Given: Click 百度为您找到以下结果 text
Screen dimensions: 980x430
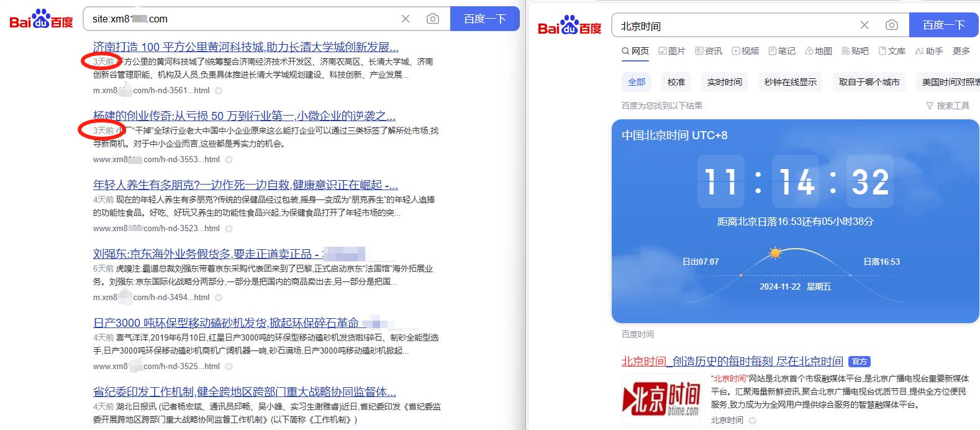Looking at the screenshot, I should [x=662, y=106].
